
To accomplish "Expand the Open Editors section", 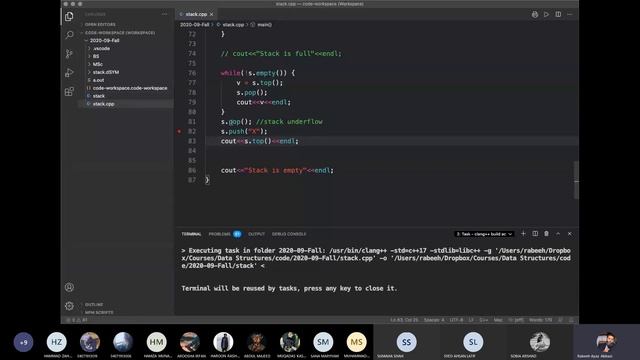I will point(100,24).
